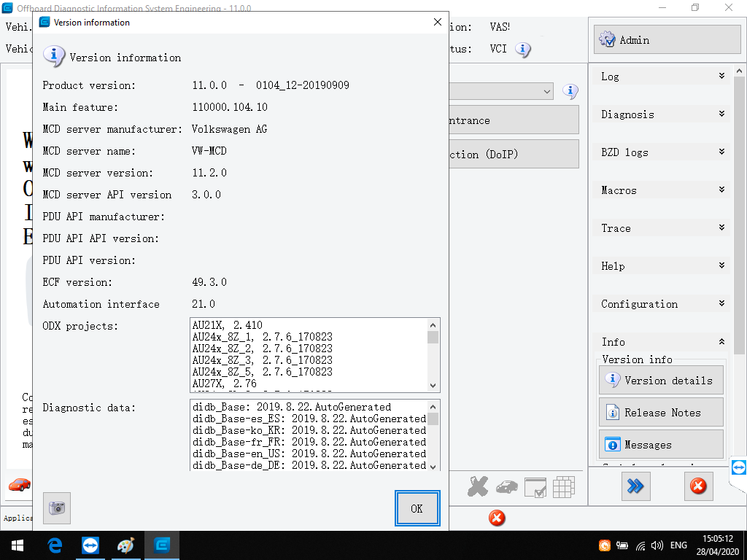Click the blue double-arrow forward button

635,486
